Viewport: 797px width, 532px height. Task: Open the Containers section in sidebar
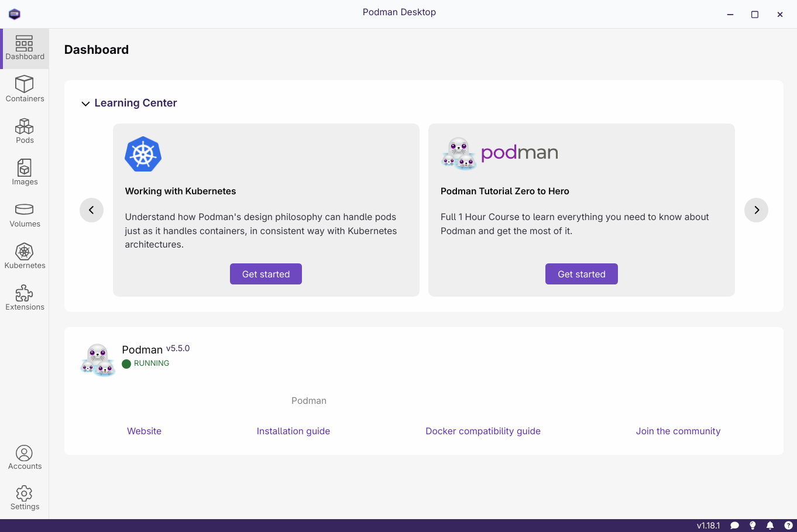tap(25, 89)
